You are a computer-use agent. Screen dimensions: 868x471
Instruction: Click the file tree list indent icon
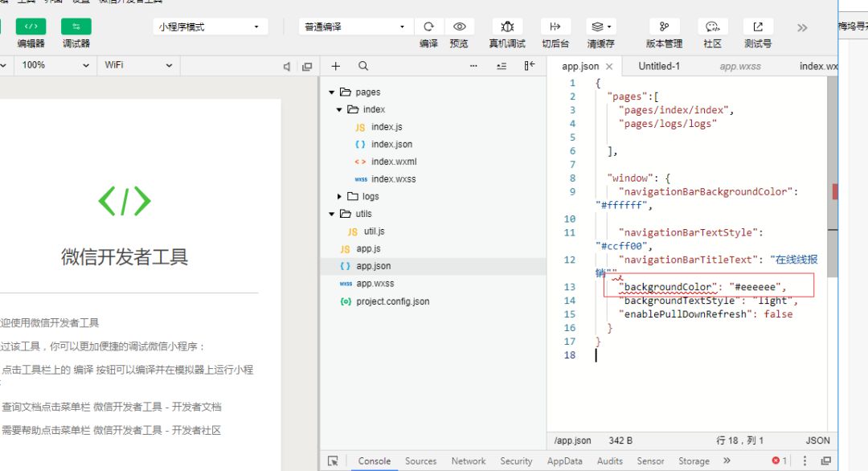[x=502, y=66]
